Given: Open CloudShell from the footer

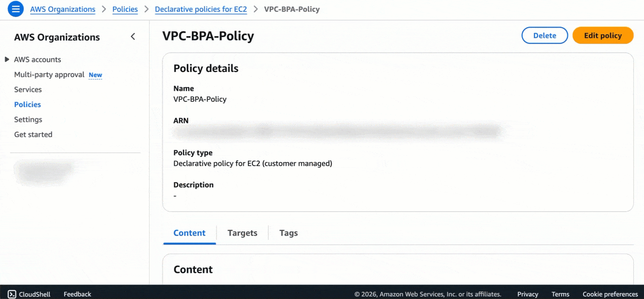Looking at the screenshot, I should pos(30,294).
